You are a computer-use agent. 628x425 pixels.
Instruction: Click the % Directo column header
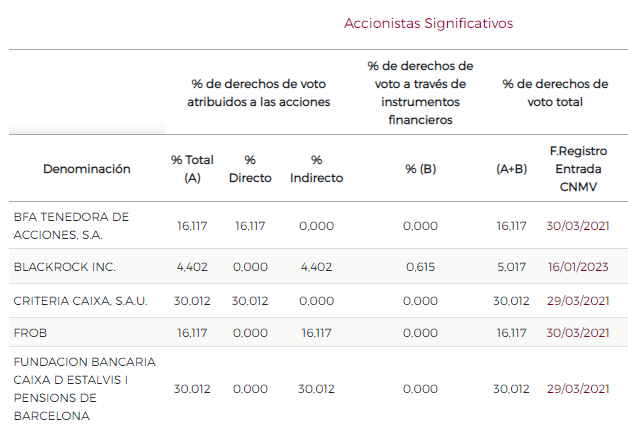tap(250, 169)
